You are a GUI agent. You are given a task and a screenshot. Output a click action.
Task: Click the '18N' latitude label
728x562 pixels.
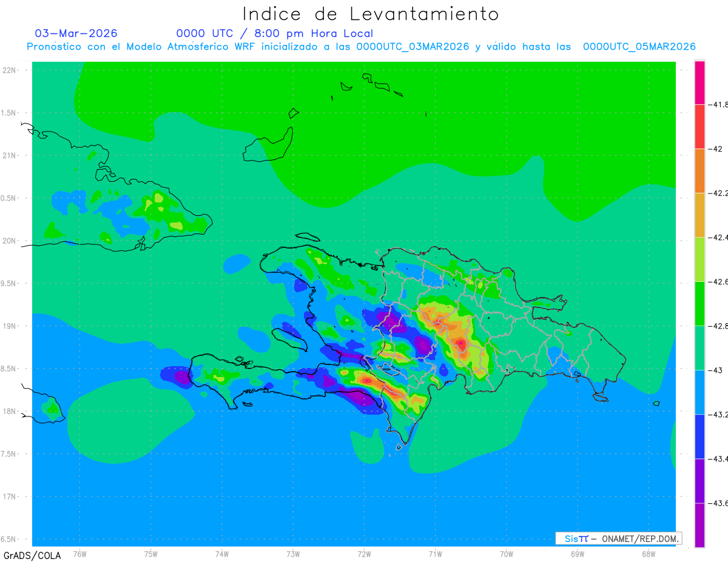pos(10,411)
